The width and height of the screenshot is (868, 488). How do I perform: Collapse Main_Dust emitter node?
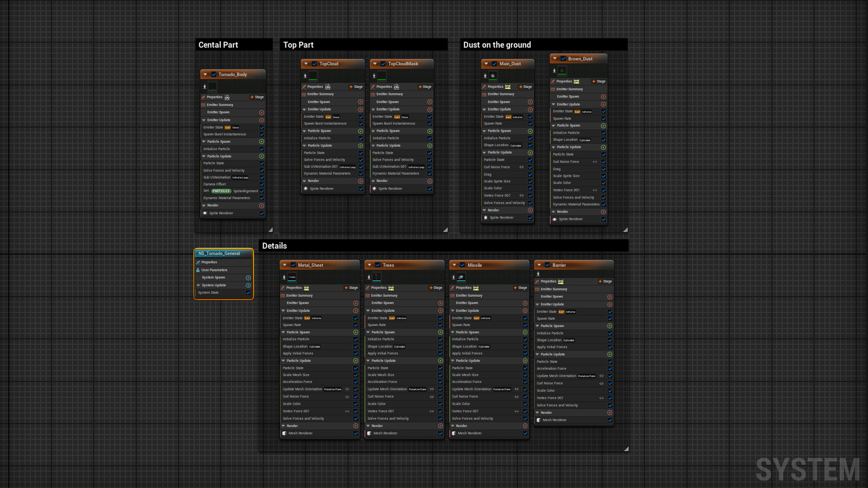point(486,63)
